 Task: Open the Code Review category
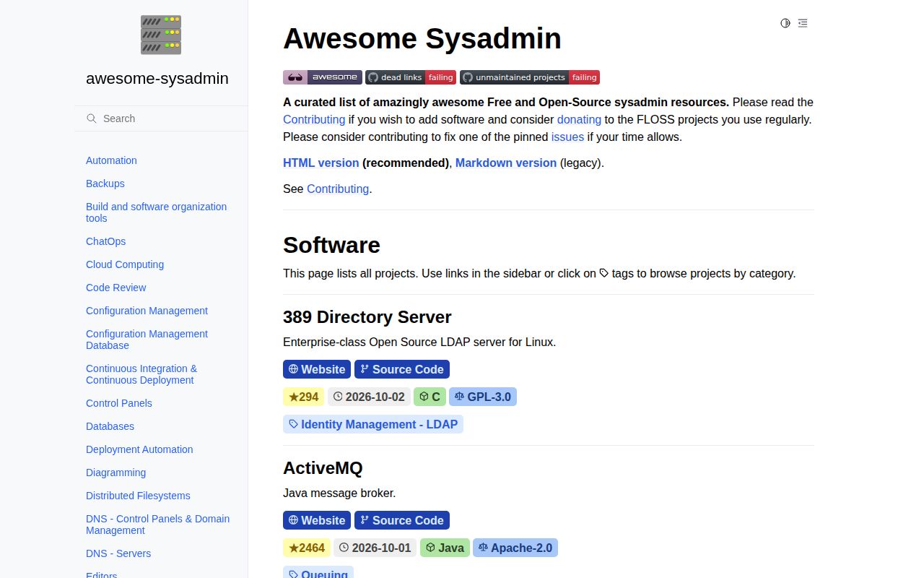(116, 288)
